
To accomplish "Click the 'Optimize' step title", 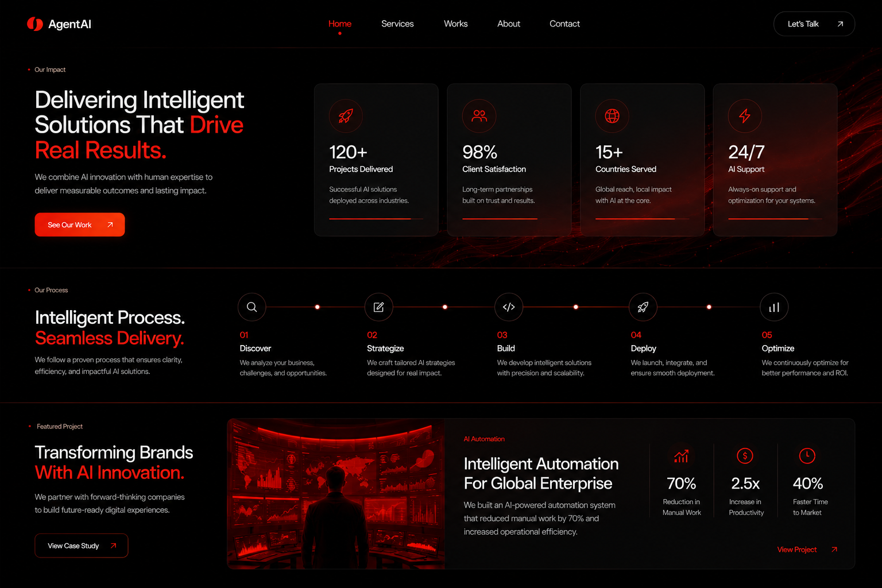I will 778,349.
